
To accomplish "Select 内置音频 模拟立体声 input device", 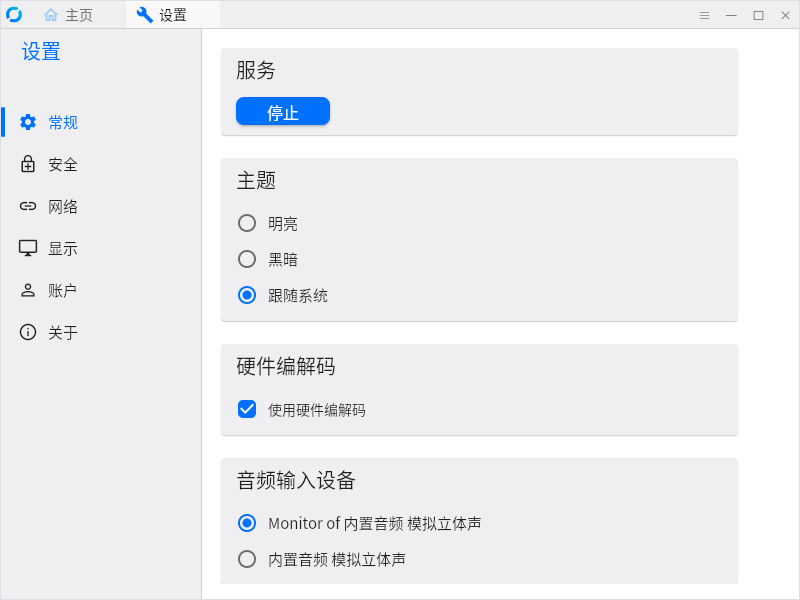I will click(x=247, y=559).
